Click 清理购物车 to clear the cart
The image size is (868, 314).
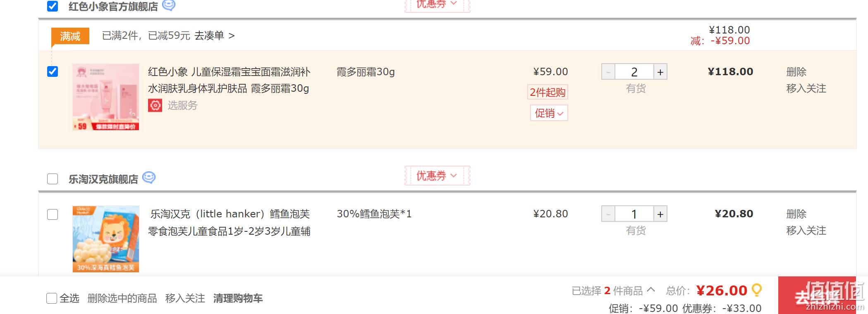(x=238, y=298)
